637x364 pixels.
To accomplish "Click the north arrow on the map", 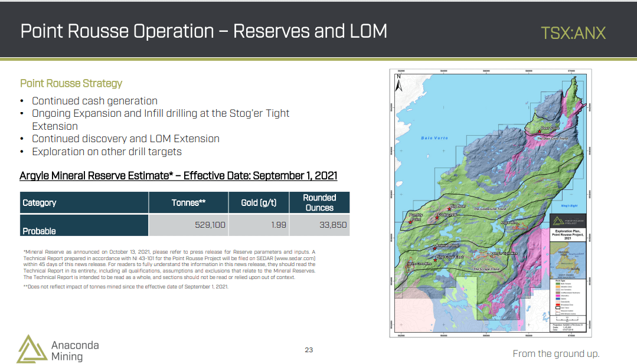I will tap(399, 83).
